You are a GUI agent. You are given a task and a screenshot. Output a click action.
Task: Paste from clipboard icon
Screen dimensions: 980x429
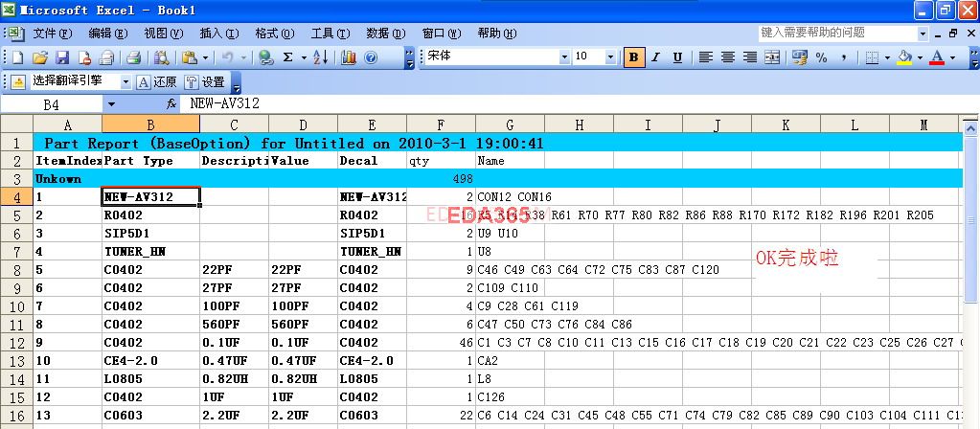click(x=190, y=58)
